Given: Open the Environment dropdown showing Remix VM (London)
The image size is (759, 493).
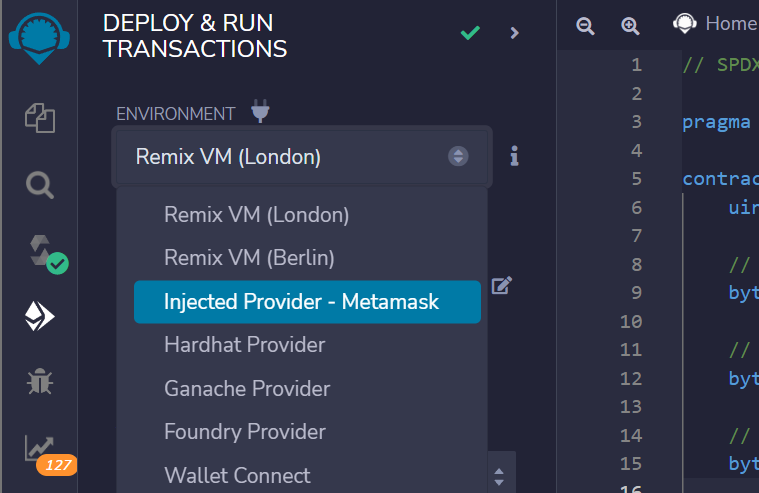Looking at the screenshot, I should 302,156.
